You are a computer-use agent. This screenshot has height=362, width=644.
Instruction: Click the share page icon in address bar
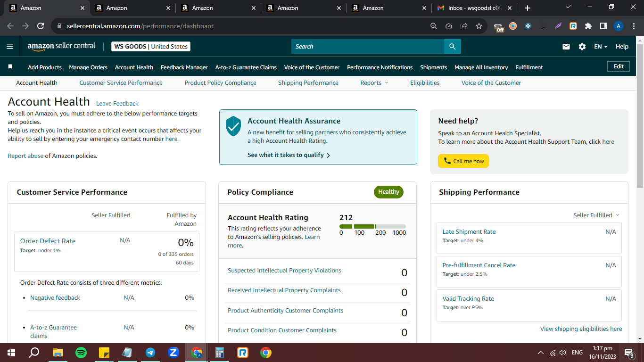[464, 26]
